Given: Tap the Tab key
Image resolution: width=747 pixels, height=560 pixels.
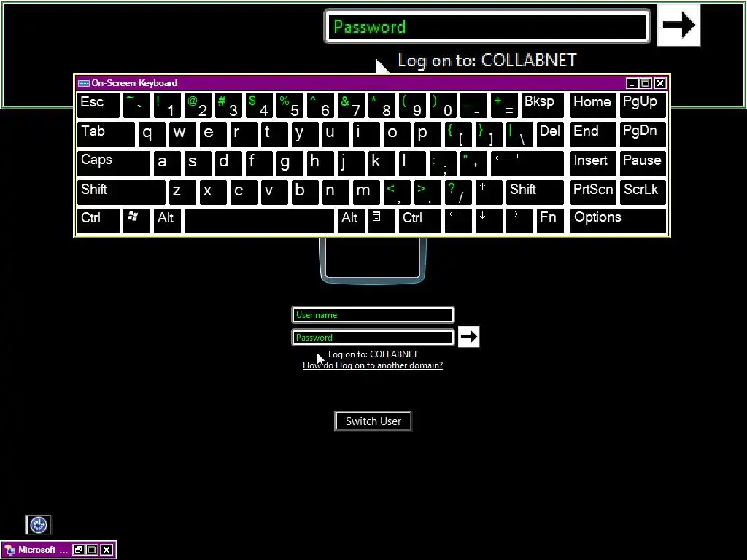Looking at the screenshot, I should click(x=106, y=135).
